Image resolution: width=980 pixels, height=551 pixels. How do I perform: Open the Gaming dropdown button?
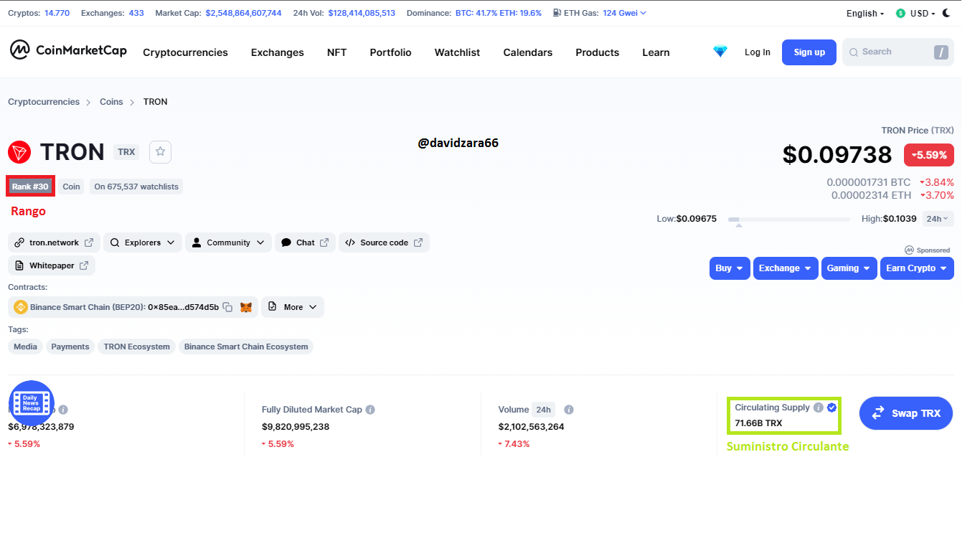tap(849, 268)
